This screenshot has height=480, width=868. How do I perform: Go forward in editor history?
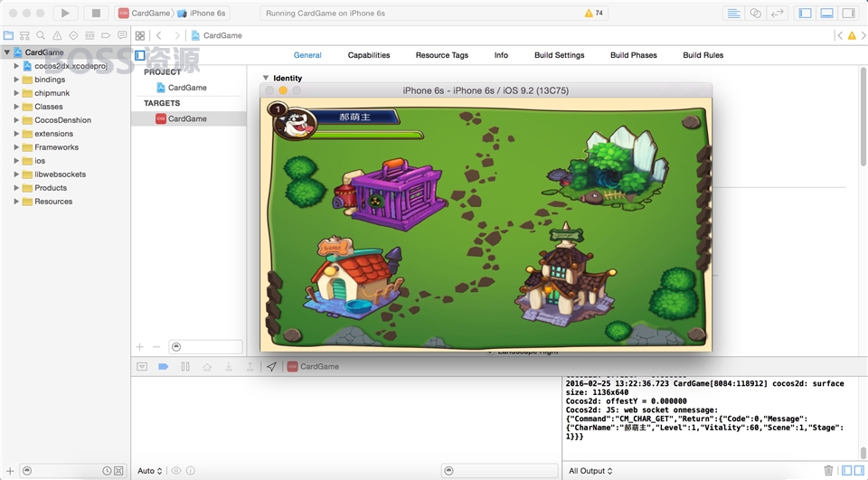(177, 35)
